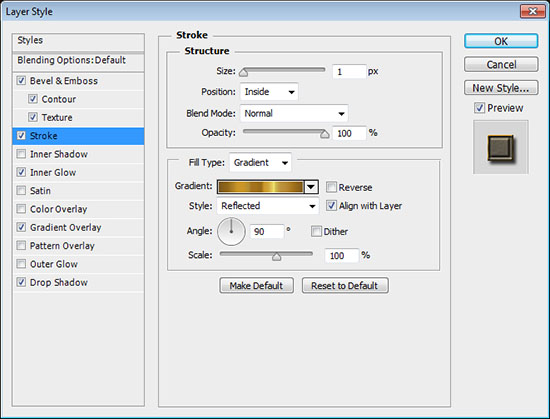This screenshot has height=419, width=550.
Task: Enable the Inner Shadow checkbox
Action: click(21, 154)
